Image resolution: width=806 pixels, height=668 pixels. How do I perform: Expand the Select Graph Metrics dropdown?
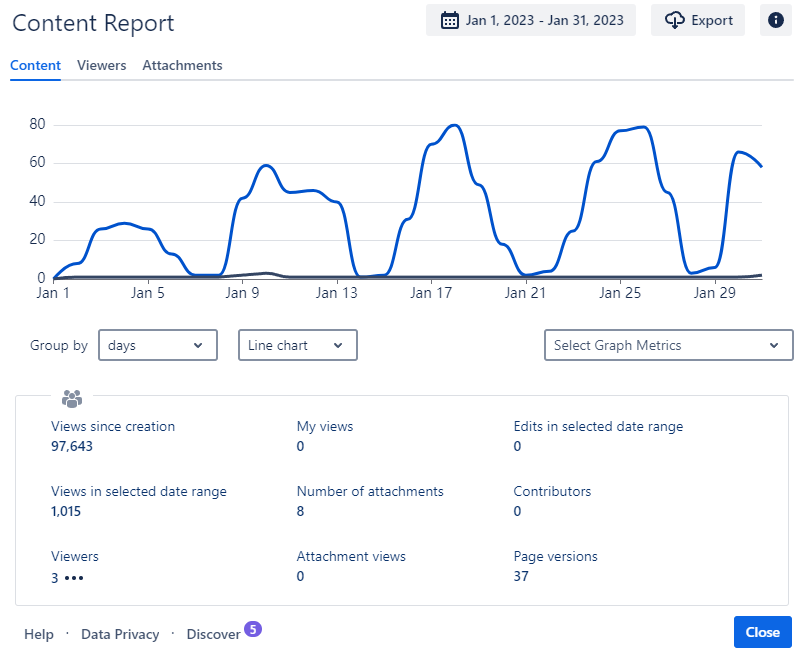667,345
